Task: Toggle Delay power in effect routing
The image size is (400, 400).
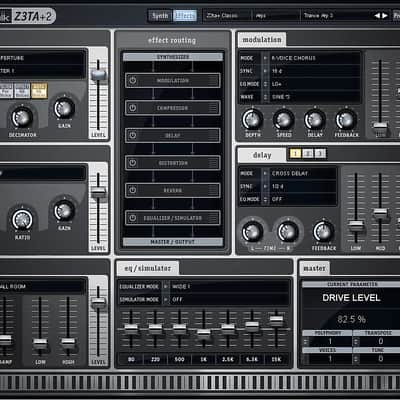Action: tap(133, 135)
